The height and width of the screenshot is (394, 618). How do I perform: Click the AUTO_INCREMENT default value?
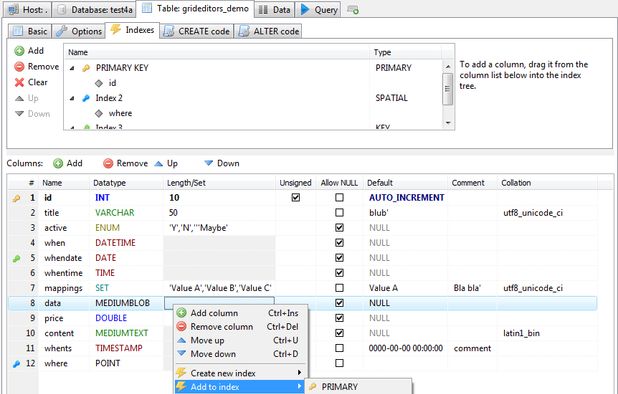click(406, 198)
